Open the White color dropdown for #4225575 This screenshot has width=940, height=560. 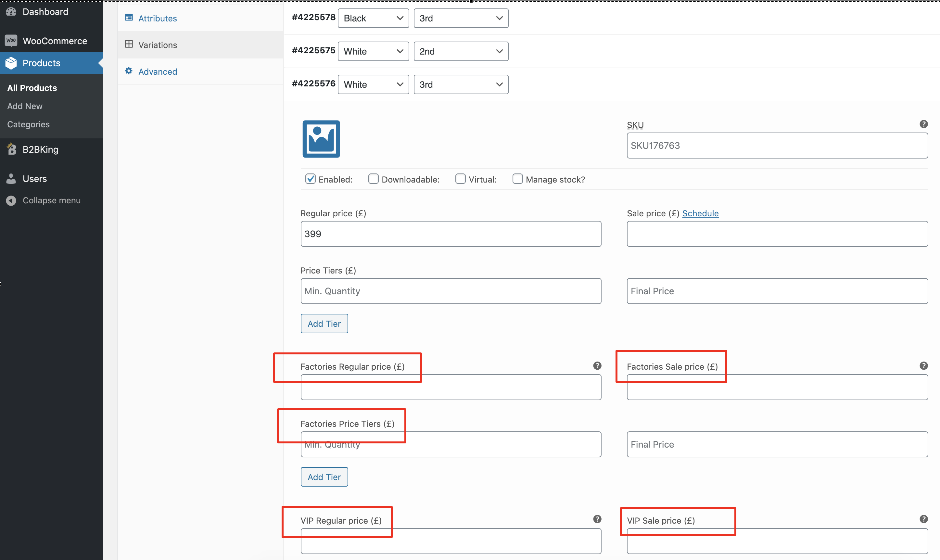(x=373, y=51)
